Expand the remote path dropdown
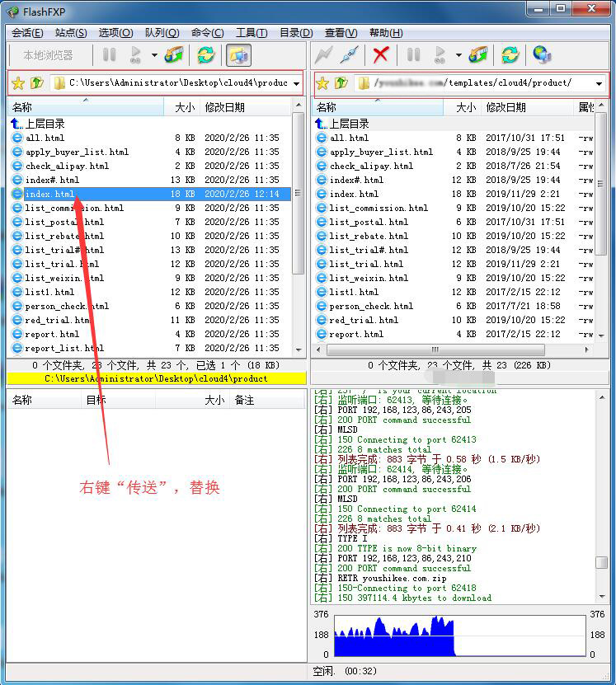Screen dimensions: 616x685 (x=599, y=83)
